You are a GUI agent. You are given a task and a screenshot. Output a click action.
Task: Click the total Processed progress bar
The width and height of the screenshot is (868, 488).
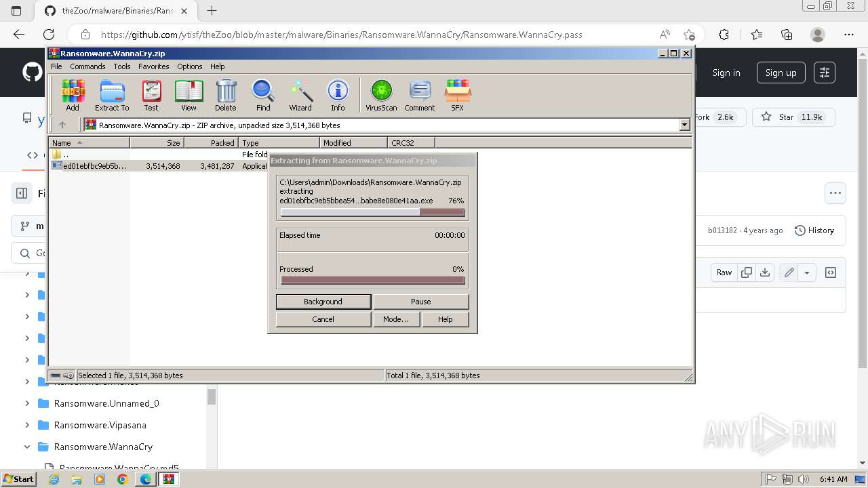click(x=373, y=280)
